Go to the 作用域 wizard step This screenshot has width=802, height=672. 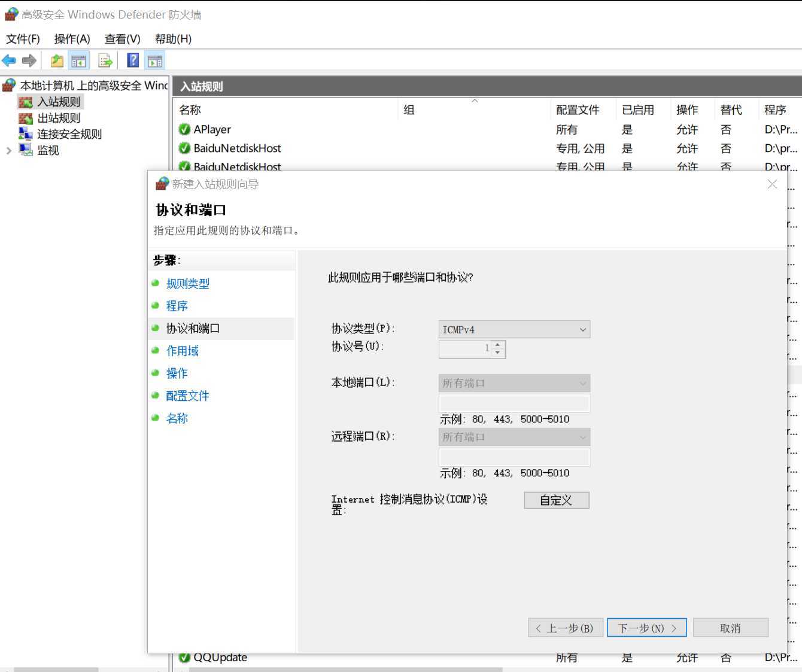click(182, 351)
